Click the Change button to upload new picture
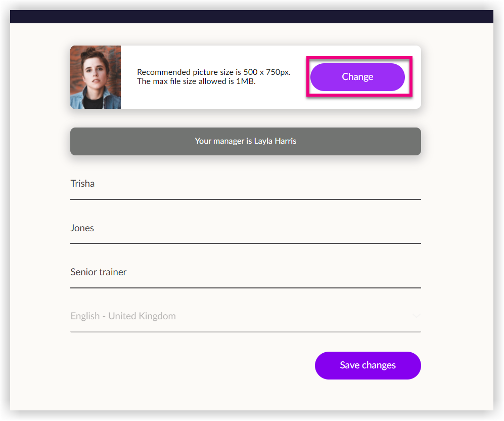 coord(357,76)
